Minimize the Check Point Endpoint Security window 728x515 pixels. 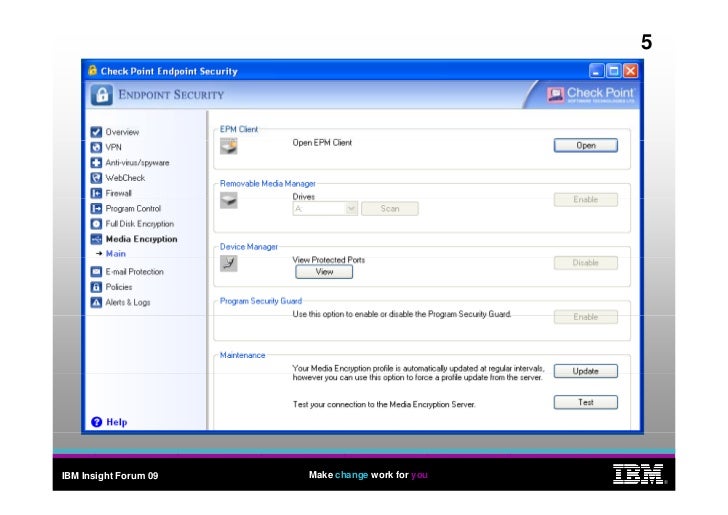[596, 71]
